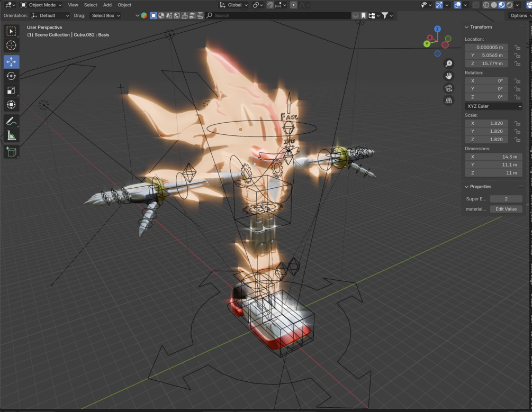Select the Measure ruler tool
Screen dimensions: 532x412
click(x=11, y=135)
